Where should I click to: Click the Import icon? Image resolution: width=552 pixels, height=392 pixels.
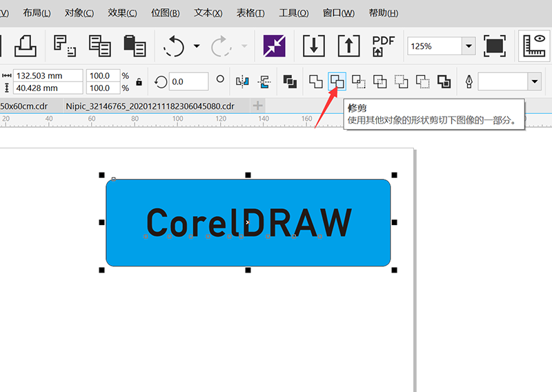[314, 46]
